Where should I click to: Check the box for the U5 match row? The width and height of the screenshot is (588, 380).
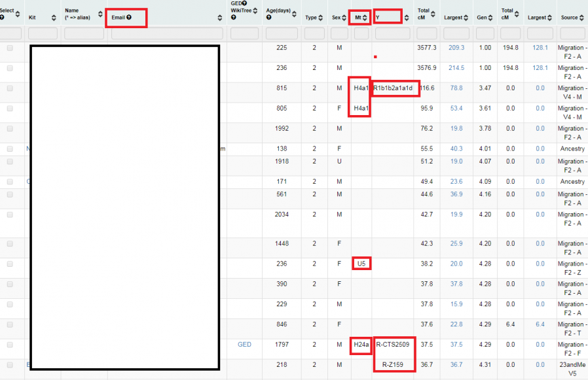pyautogui.click(x=10, y=264)
